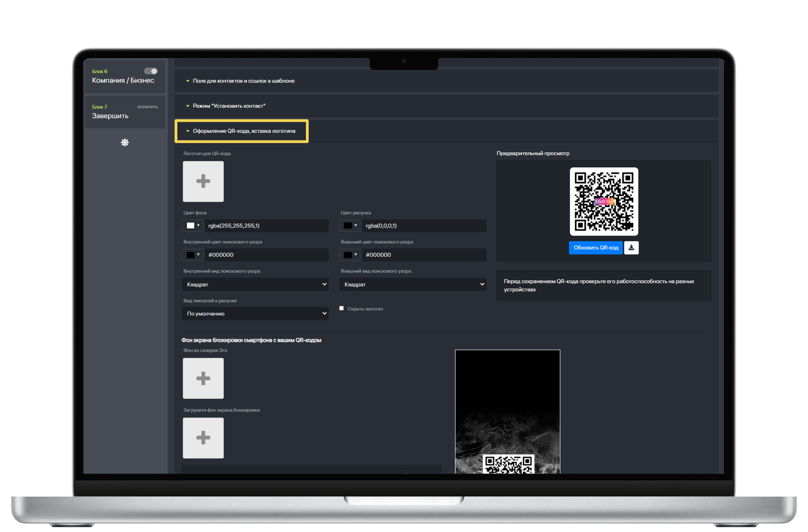This screenshot has width=808, height=532.
Task: Open Блок 7 Завершить sidebar item
Action: [125, 112]
